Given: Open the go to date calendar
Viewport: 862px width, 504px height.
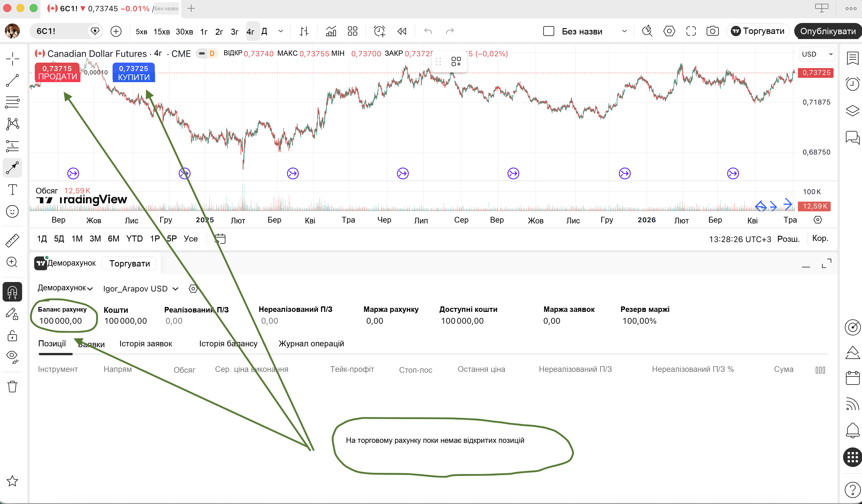Looking at the screenshot, I should pos(220,238).
